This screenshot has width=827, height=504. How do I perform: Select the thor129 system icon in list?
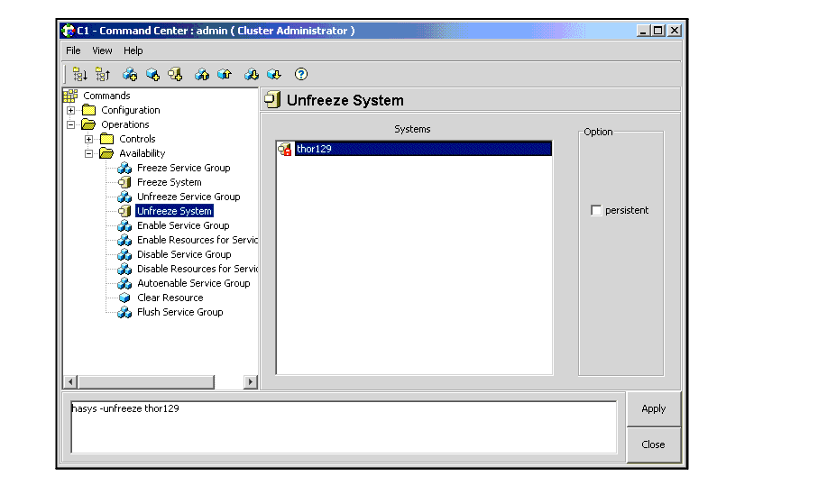coord(285,149)
